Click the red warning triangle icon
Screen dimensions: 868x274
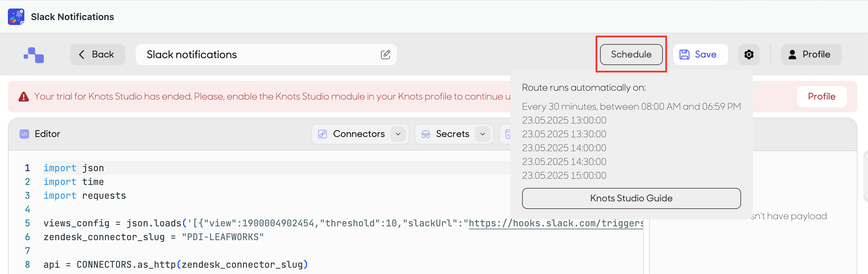24,97
